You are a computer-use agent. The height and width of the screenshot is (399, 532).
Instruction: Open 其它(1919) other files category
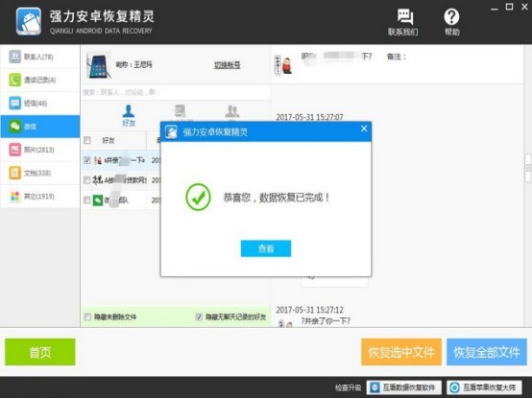click(40, 197)
